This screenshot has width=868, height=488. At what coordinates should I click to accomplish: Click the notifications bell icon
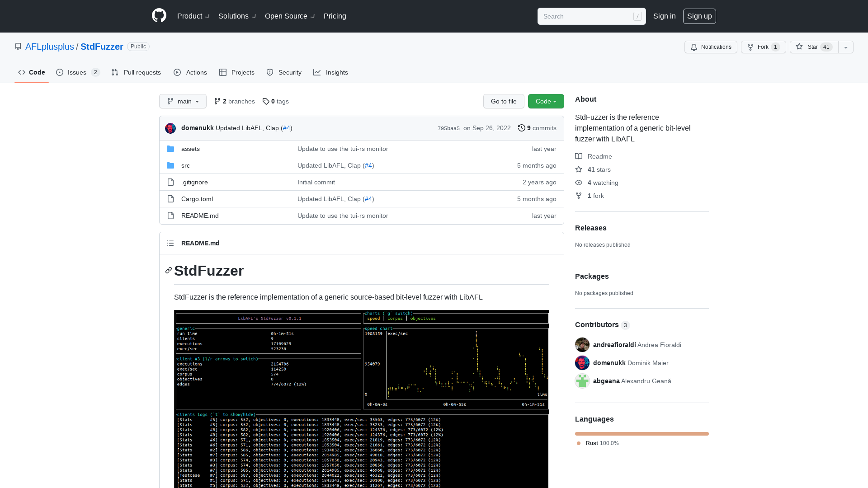694,47
